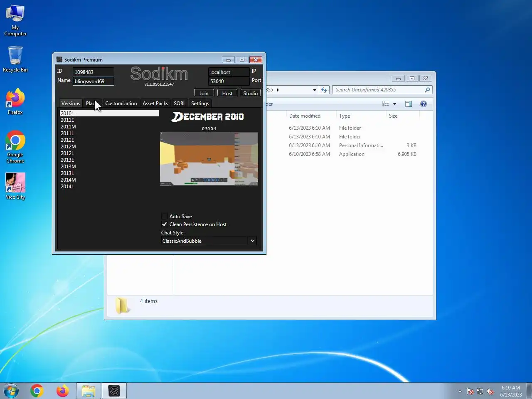Screen dimensions: 532x399
Task: Show hidden system tray icons
Action: (x=460, y=391)
